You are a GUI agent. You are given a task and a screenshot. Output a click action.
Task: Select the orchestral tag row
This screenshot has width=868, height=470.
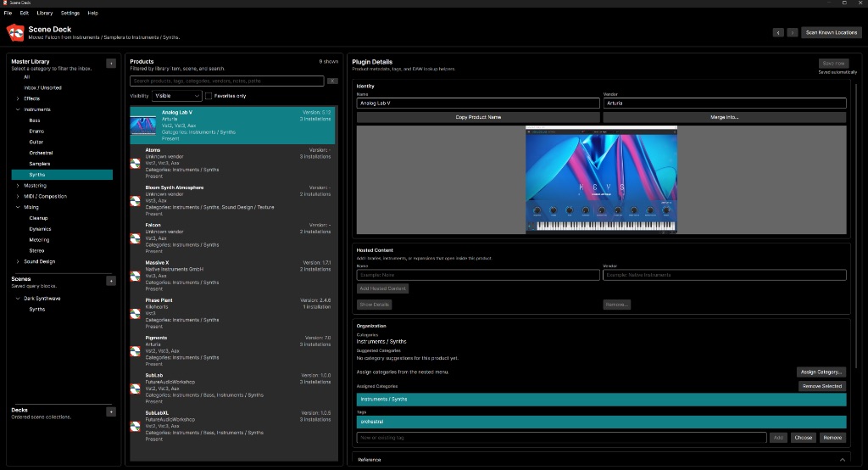[601, 422]
